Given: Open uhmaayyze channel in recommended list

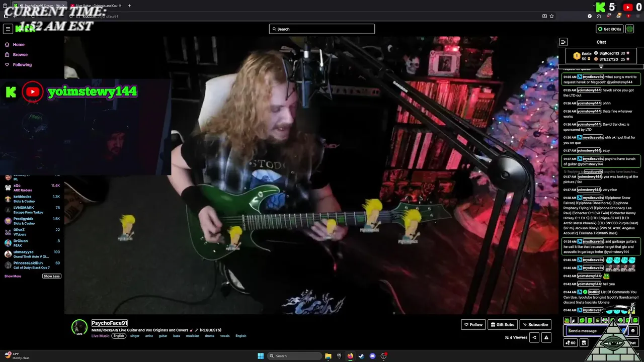Looking at the screenshot, I should click(x=31, y=254).
